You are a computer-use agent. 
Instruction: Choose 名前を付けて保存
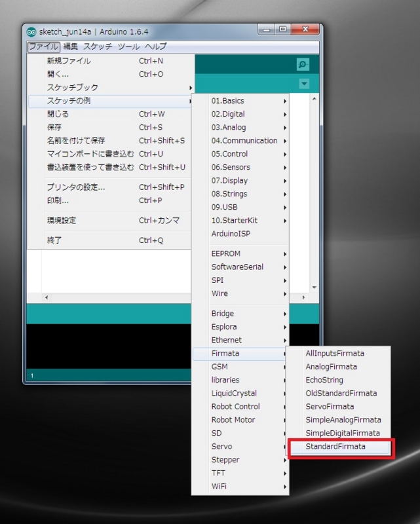tap(110, 141)
